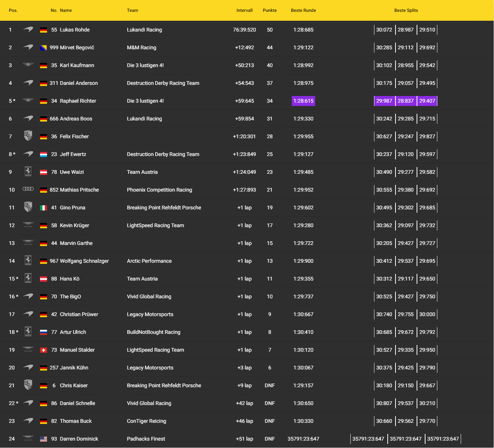Screen dimensions: 494x448
Task: Click the Swiss flag beside Manuel Stalder
Action: pos(43,350)
